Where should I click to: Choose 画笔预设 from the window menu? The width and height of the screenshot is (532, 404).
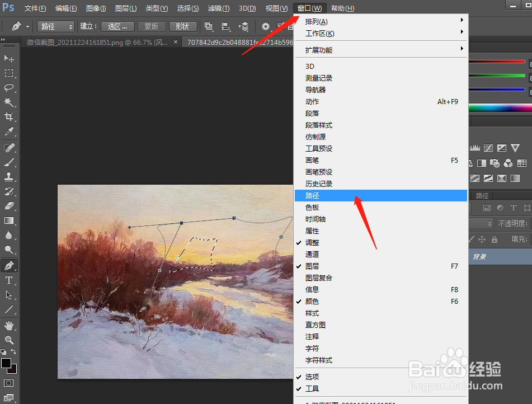[381, 172]
